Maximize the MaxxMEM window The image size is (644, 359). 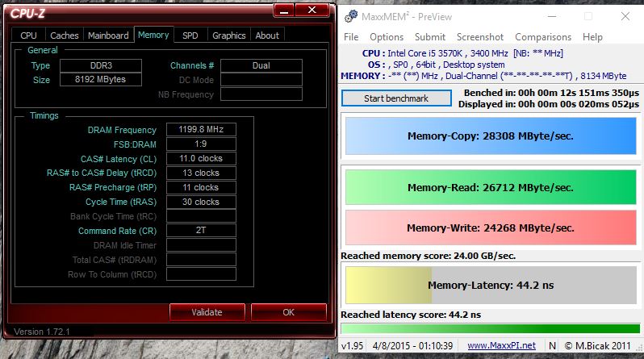(x=588, y=16)
